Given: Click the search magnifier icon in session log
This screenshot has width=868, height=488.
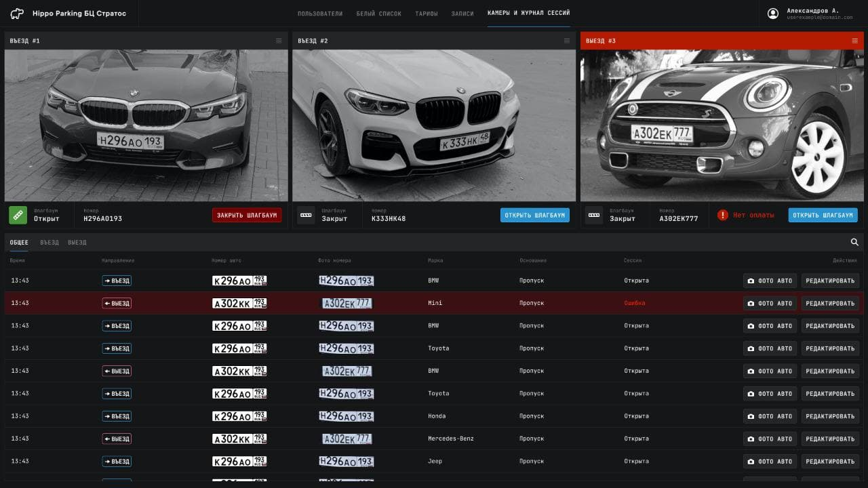Looking at the screenshot, I should [x=854, y=242].
